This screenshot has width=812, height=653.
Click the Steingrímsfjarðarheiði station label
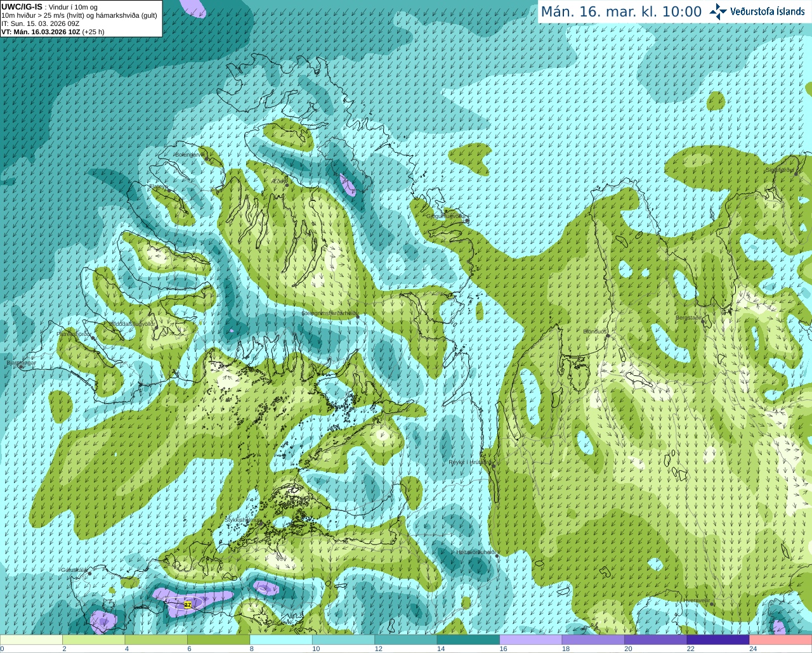[329, 313]
